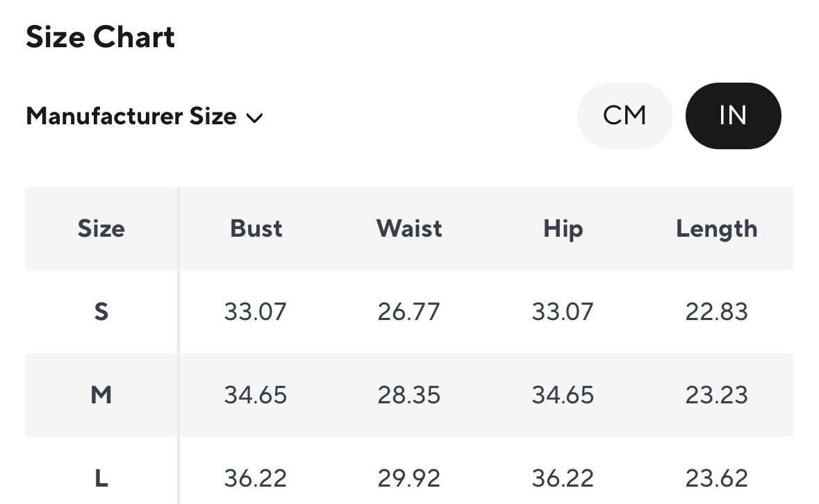Click the Size column header
The height and width of the screenshot is (504, 819).
tap(101, 228)
